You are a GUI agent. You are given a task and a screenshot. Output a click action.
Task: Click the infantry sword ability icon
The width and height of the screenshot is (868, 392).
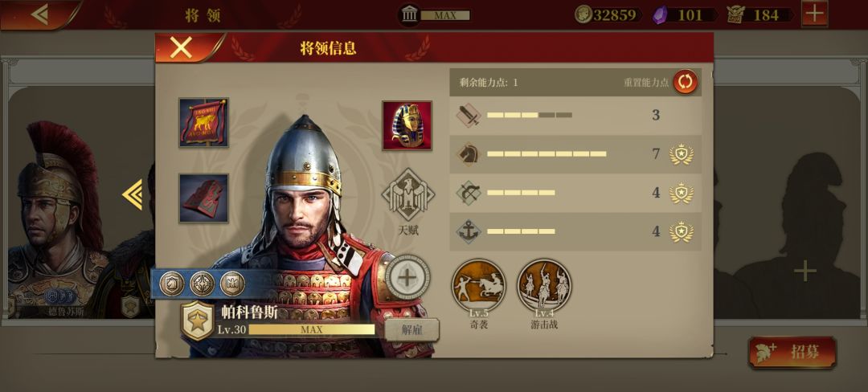469,116
